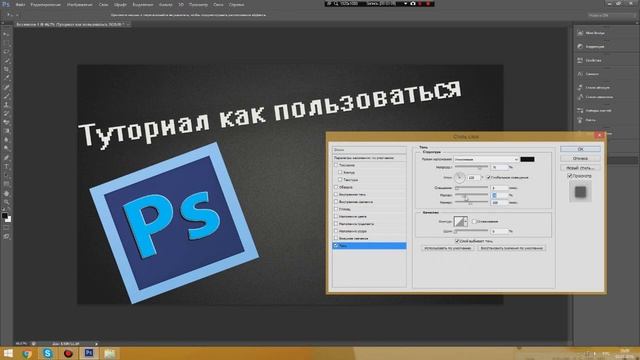Click Photoshop icon in the Windows taskbar
The width and height of the screenshot is (640, 360).
click(89, 353)
